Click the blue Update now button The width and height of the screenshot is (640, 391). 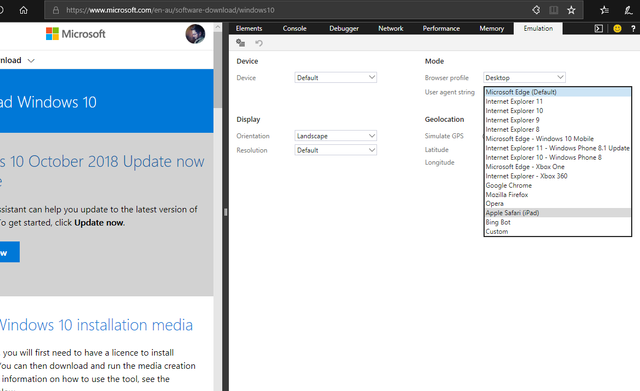pyautogui.click(x=9, y=253)
